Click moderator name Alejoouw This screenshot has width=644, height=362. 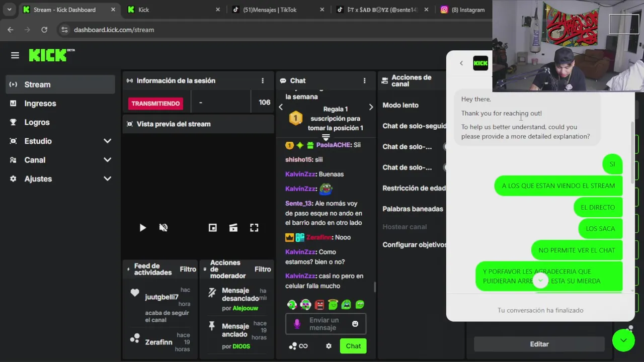tap(246, 308)
